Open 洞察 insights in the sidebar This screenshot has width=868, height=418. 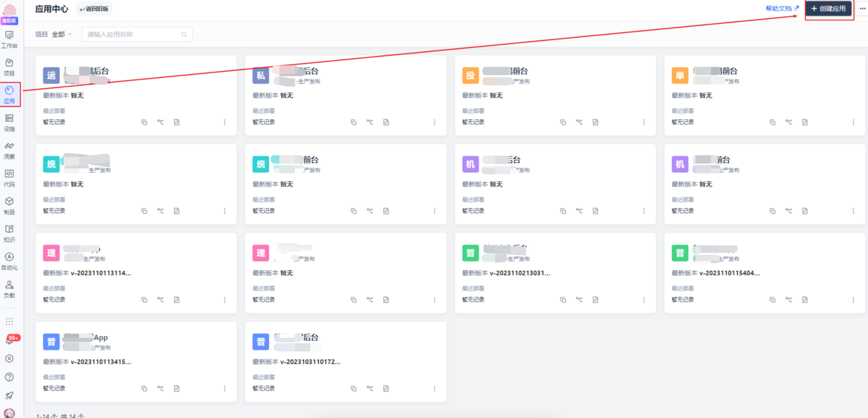(9, 150)
